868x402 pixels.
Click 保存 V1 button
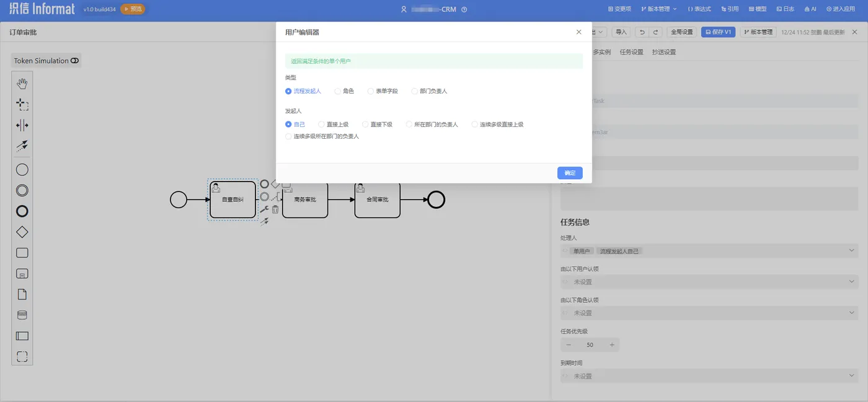pyautogui.click(x=719, y=32)
